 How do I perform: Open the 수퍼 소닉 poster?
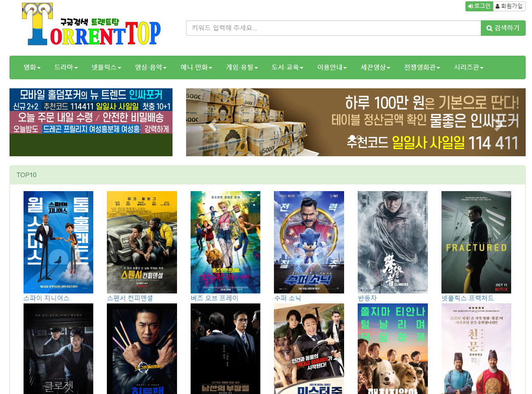tap(309, 242)
